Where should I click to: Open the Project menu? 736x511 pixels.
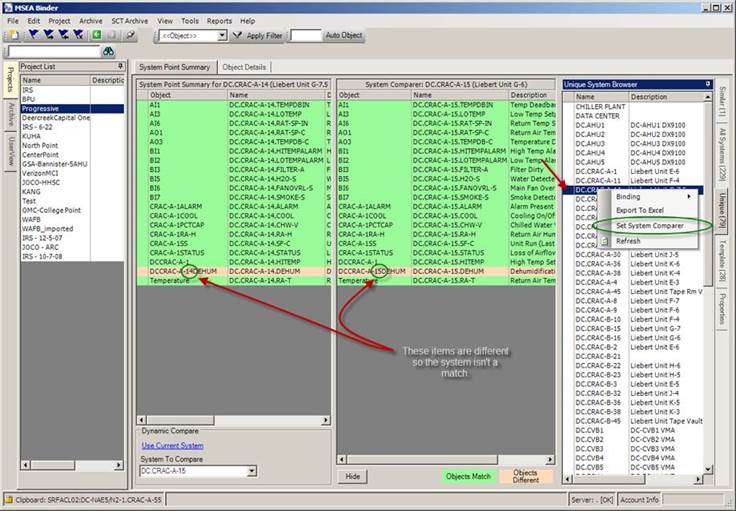(59, 21)
